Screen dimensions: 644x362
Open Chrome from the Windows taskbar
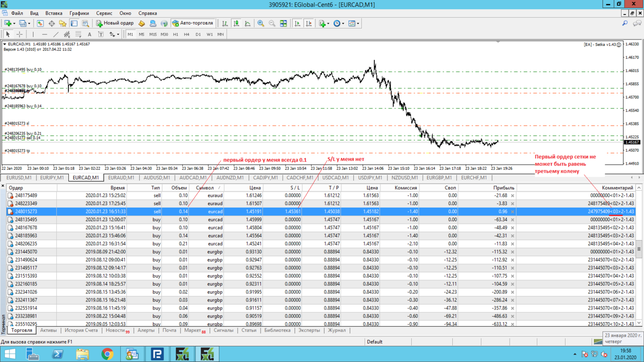tap(107, 354)
